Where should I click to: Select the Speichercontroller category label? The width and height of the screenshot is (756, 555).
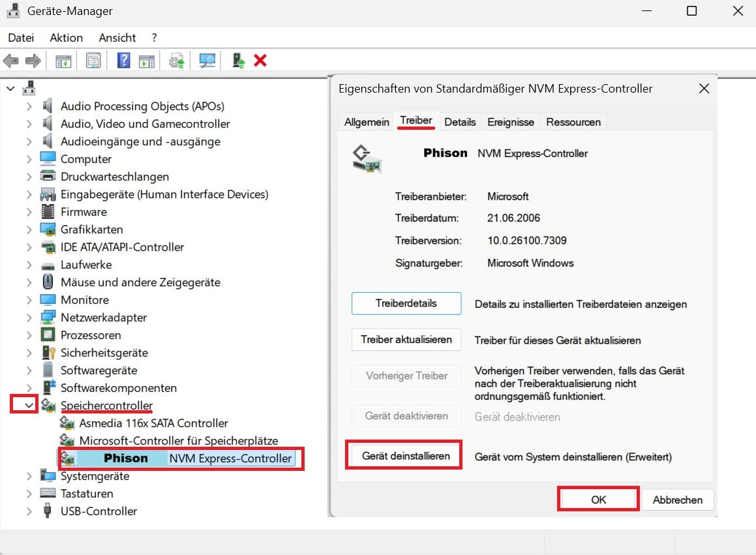coord(106,406)
